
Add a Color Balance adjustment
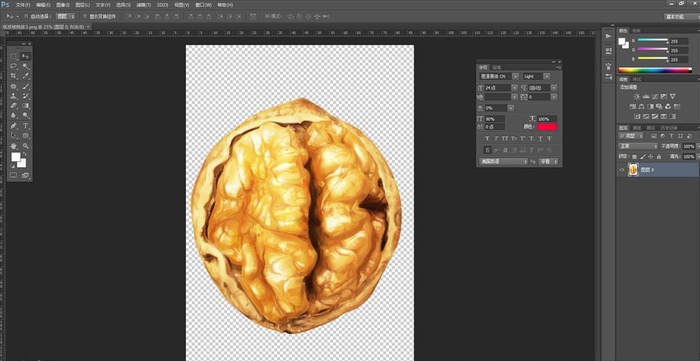coord(641,106)
